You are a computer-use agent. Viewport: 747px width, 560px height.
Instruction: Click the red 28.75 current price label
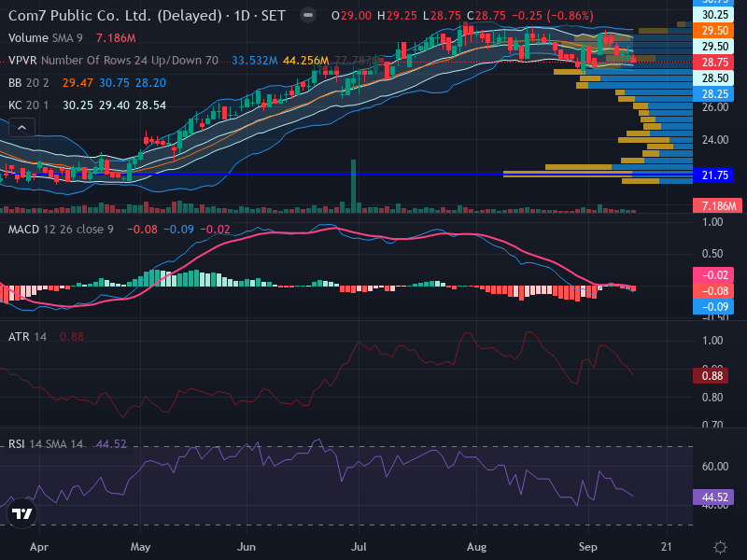713,63
